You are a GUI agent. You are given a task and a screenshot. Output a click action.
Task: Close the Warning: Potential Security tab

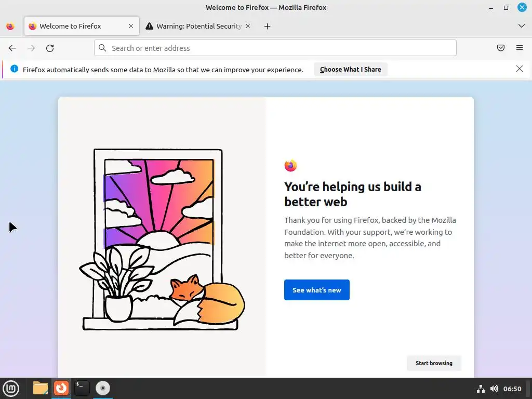click(248, 26)
